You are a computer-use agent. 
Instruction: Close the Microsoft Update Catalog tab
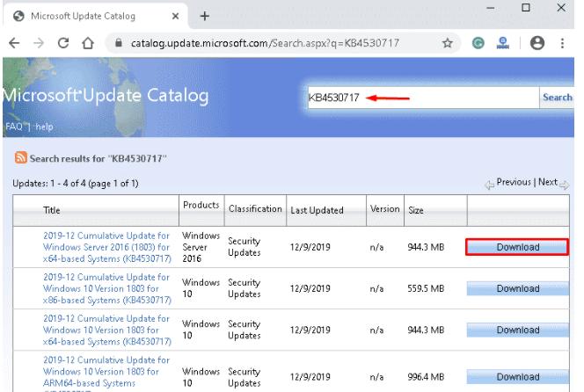175,16
